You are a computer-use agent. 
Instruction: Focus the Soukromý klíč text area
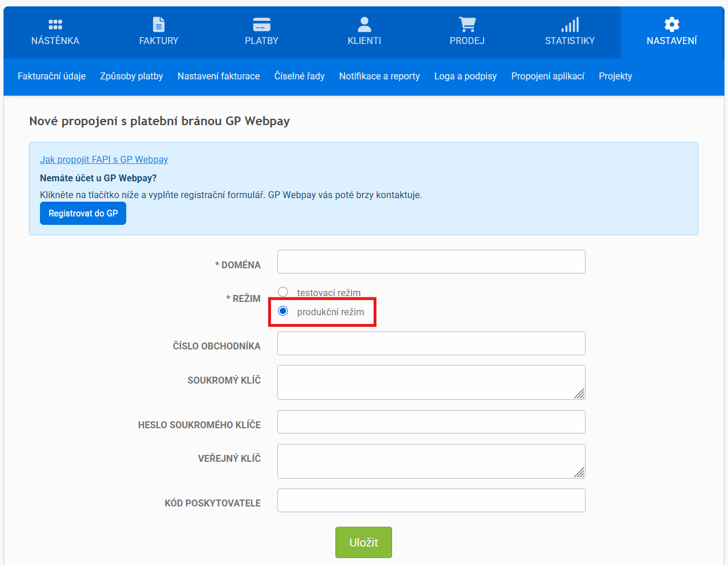[431, 382]
